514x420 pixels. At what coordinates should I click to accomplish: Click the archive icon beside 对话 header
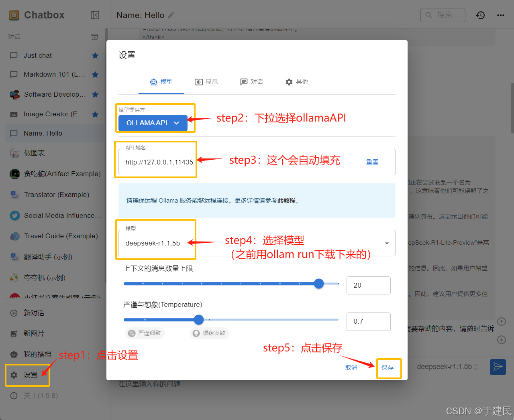click(x=95, y=37)
